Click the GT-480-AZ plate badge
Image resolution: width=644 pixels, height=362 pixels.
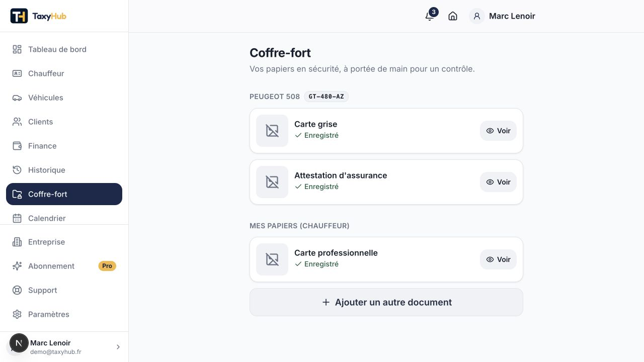click(x=327, y=97)
